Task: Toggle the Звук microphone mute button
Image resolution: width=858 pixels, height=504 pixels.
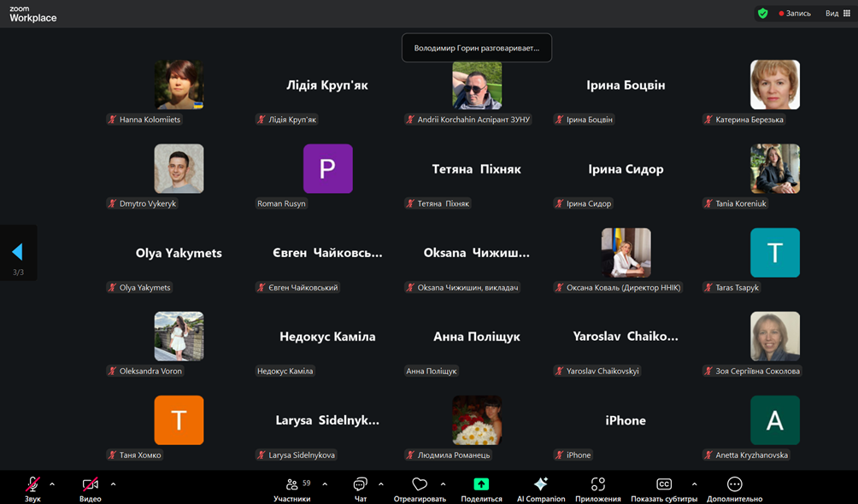Action: tap(32, 484)
